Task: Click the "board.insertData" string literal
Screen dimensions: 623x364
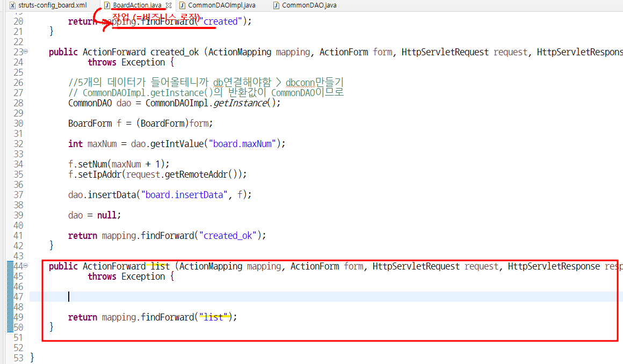Action: click(184, 195)
